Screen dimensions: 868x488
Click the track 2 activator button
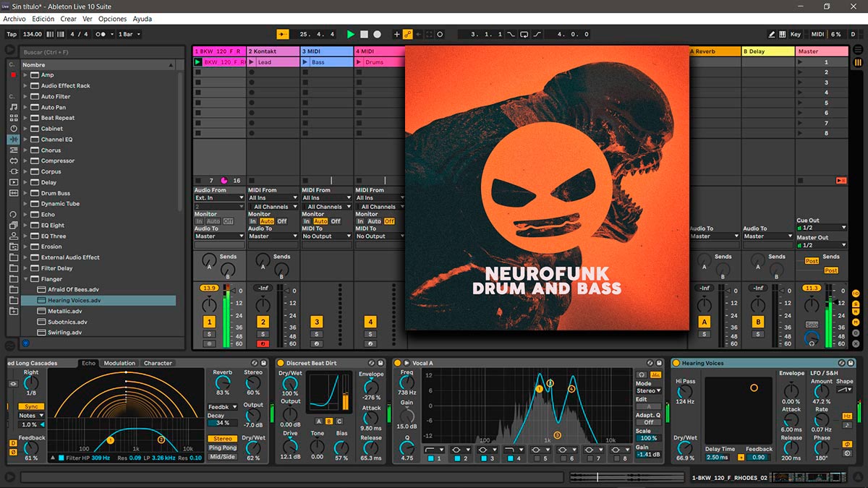pos(263,322)
